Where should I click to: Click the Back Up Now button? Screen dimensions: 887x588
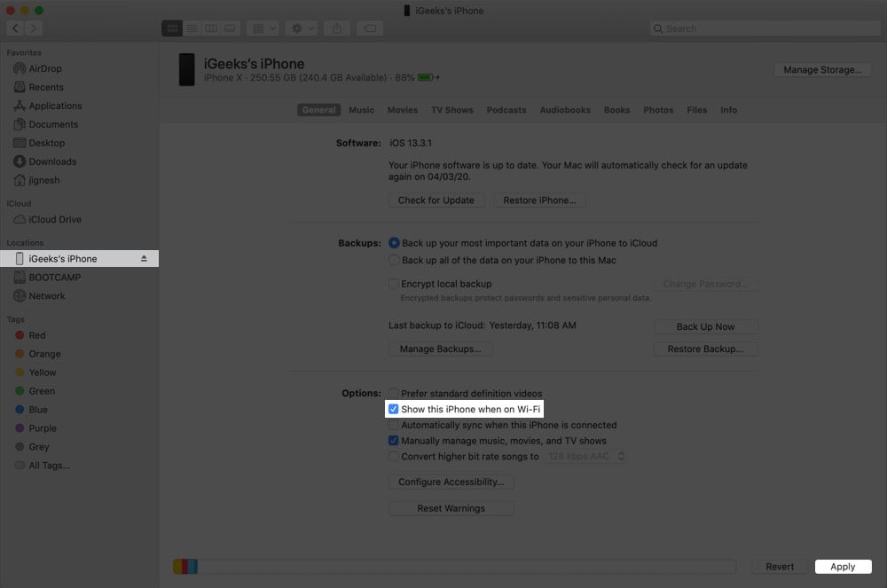coord(705,326)
